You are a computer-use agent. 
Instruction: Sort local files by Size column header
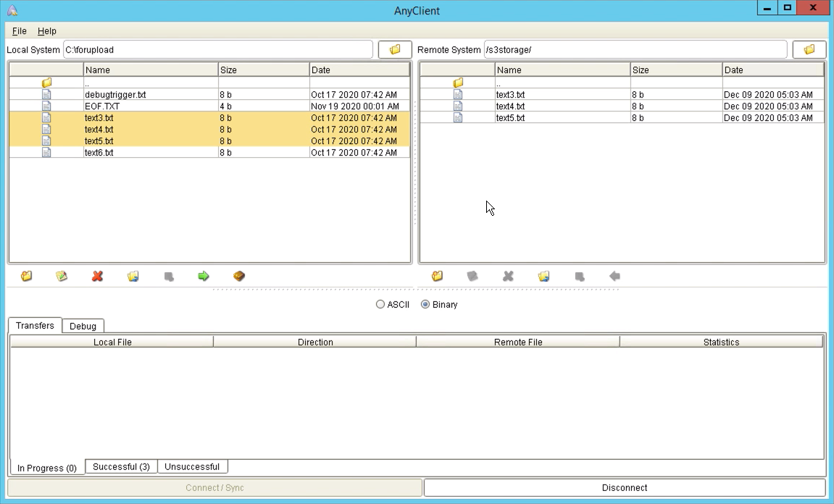pos(264,70)
